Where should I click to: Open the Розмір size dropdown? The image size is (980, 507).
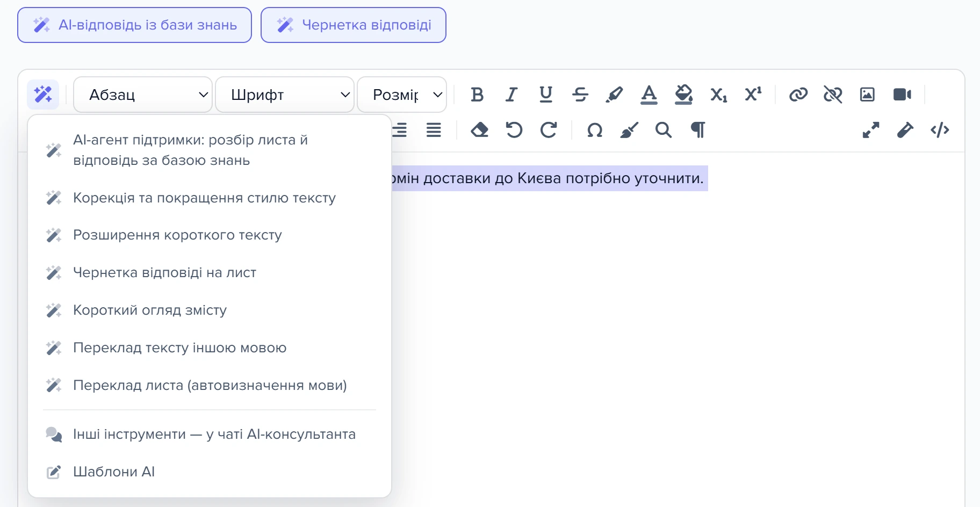pos(402,95)
